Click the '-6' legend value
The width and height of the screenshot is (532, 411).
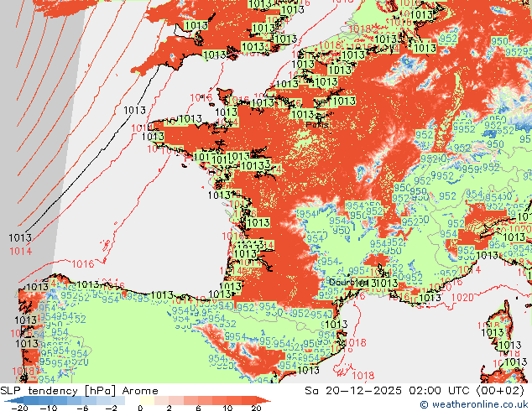pyautogui.click(x=82, y=408)
